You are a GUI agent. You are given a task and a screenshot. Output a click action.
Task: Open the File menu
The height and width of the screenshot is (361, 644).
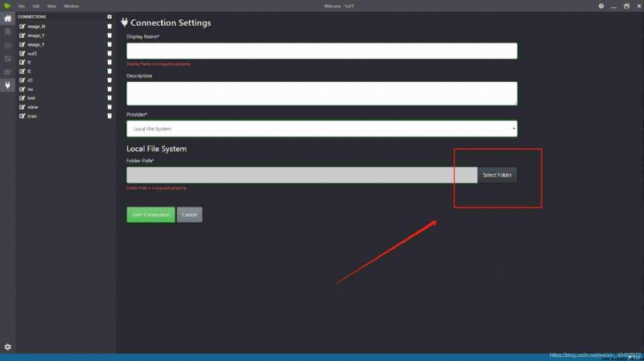tap(22, 6)
